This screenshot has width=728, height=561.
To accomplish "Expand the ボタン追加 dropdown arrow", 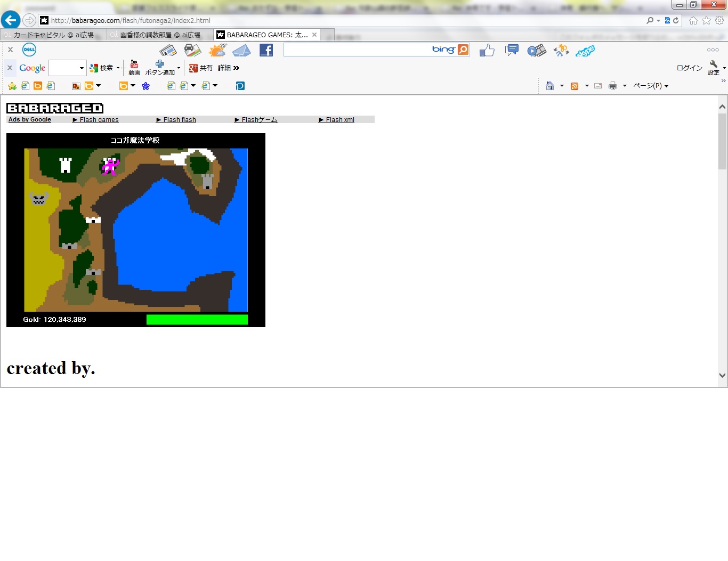I will click(x=179, y=68).
